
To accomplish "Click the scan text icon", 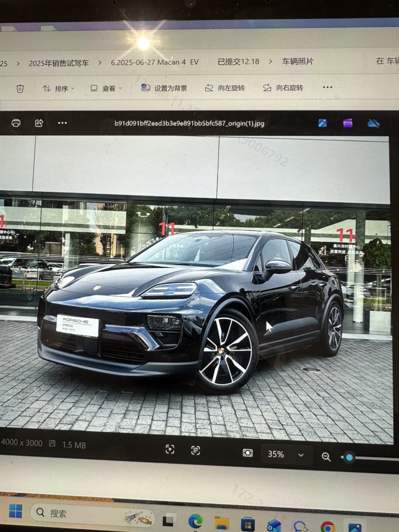I will point(195,450).
